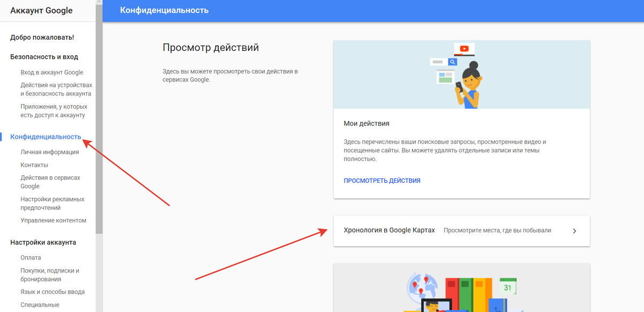Click the YouTube icon in illustration
This screenshot has height=312, width=644.
tap(464, 49)
